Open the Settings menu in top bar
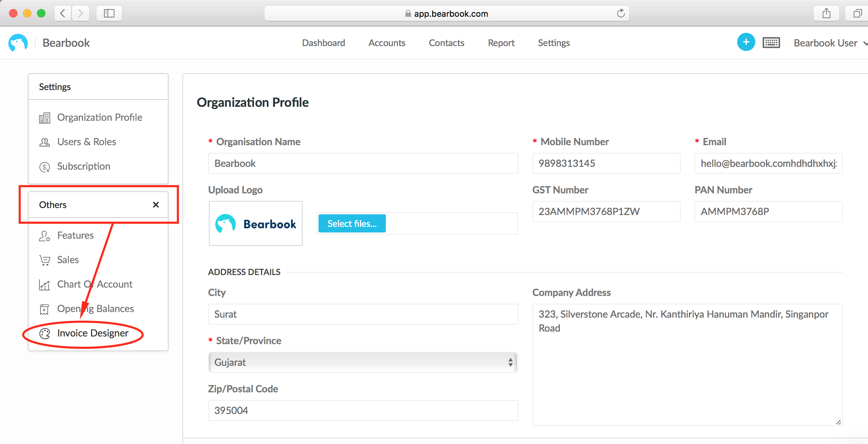The width and height of the screenshot is (868, 444). 554,43
